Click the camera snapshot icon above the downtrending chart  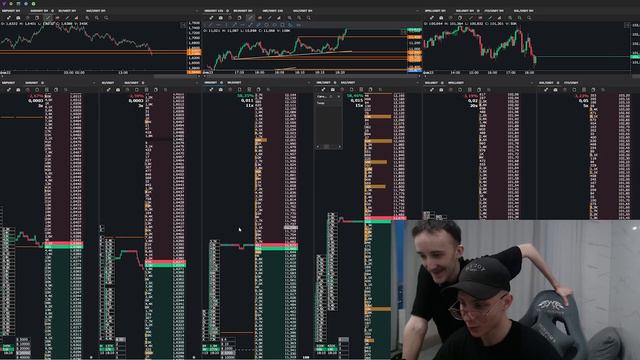click(x=18, y=18)
